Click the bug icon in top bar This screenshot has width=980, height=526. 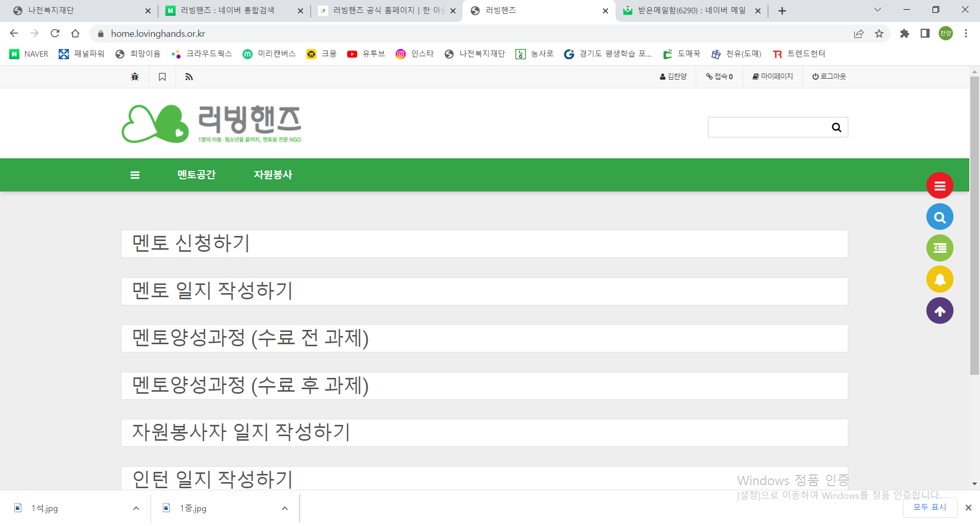135,77
